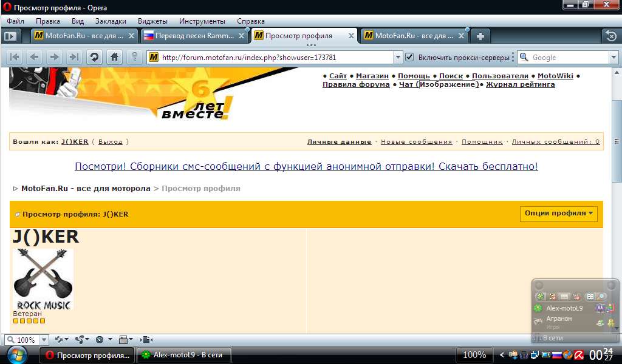Click the Opera fit-to-width status bar icon
622x364 pixels.
146,340
